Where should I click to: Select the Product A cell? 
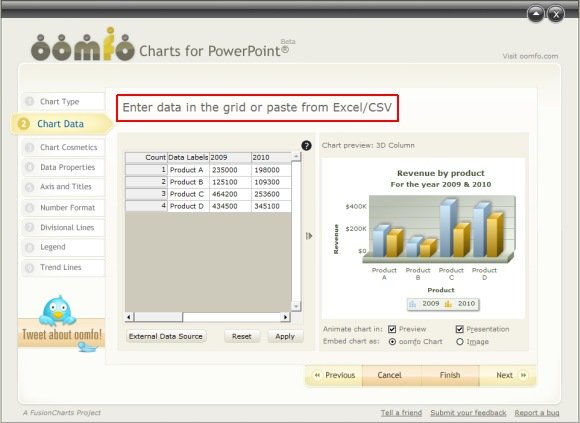point(188,170)
